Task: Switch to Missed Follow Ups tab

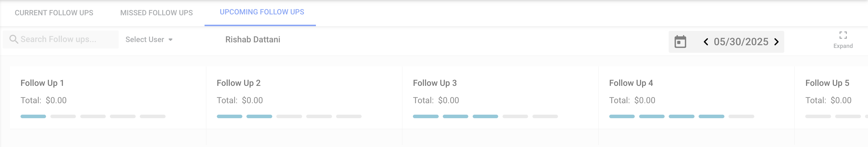Action: pos(156,13)
